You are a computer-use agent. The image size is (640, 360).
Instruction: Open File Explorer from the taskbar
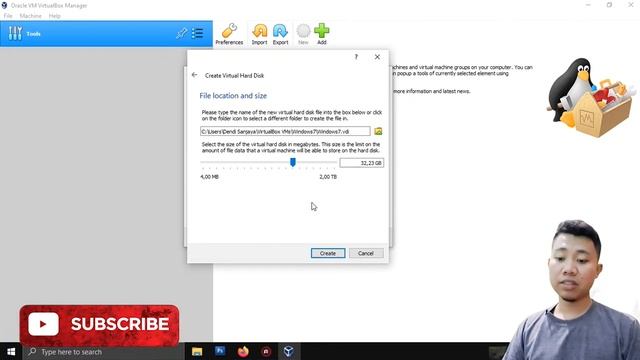tap(197, 351)
